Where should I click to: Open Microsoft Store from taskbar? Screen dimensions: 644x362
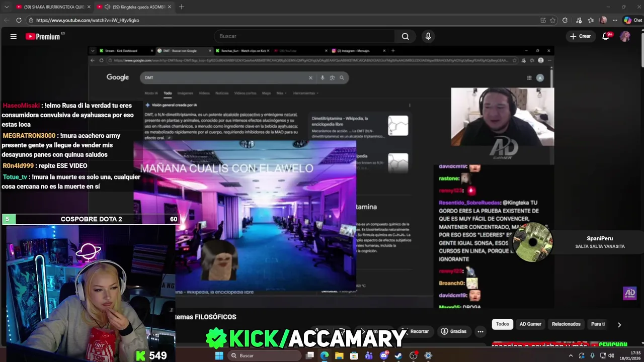pos(354,355)
